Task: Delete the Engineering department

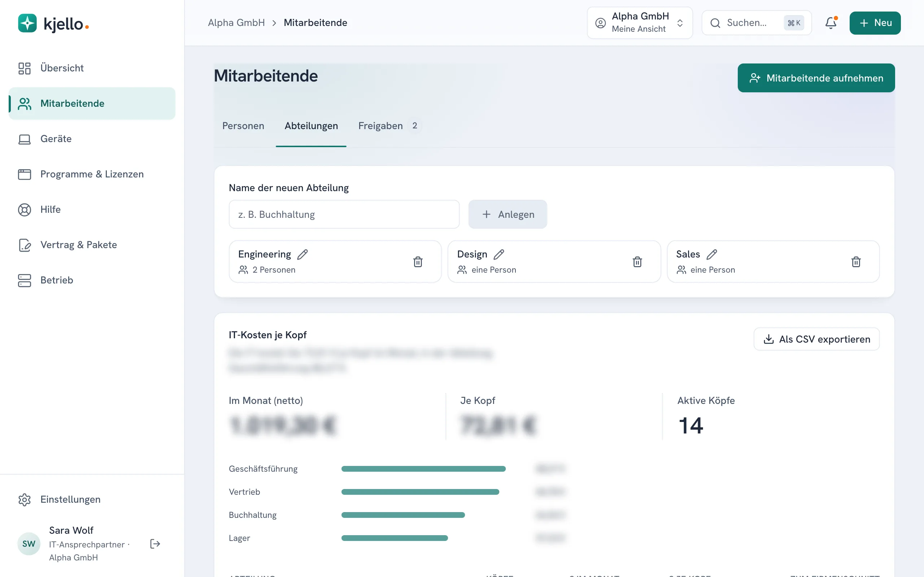Action: 418,262
